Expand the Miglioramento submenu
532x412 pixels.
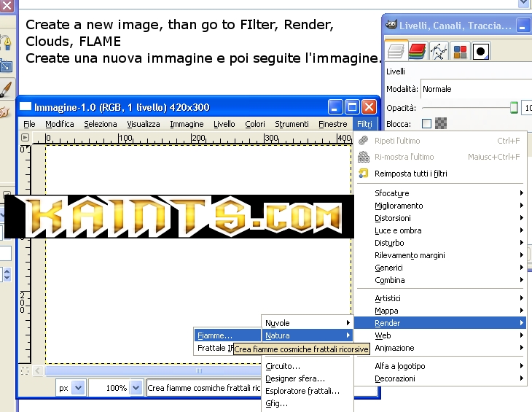pos(441,206)
